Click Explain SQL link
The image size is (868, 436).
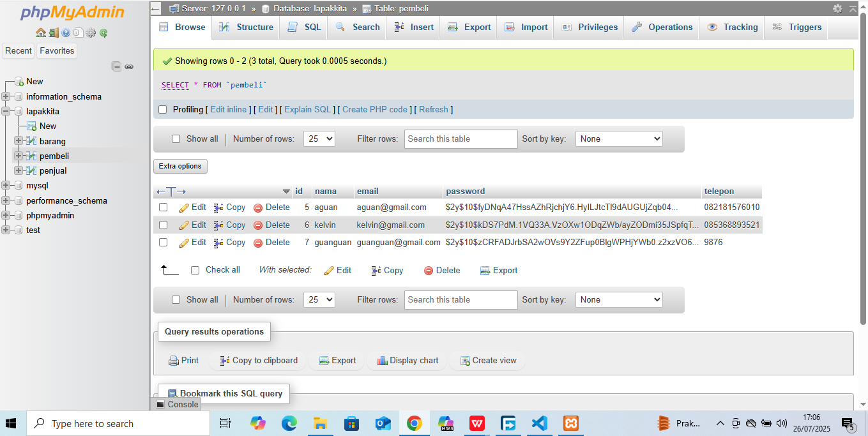308,109
